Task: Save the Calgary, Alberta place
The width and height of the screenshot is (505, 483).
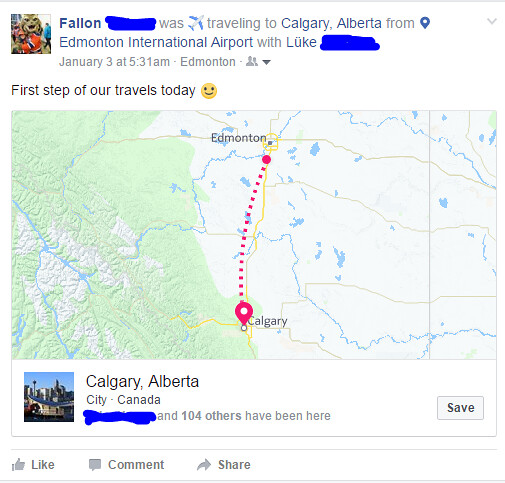Action: click(x=460, y=408)
